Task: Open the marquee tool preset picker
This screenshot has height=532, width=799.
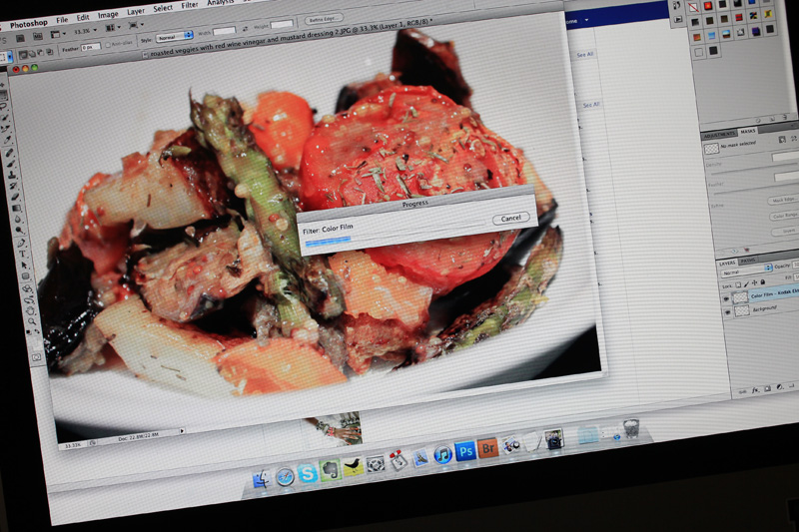Action: click(7, 57)
